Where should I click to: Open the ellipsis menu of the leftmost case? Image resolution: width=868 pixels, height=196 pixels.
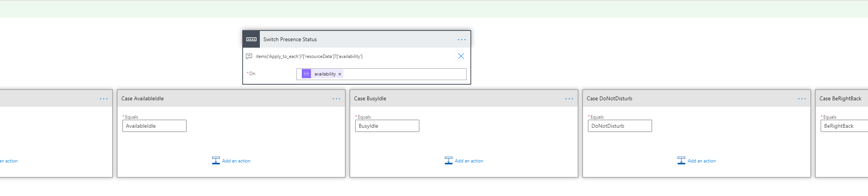[103, 99]
